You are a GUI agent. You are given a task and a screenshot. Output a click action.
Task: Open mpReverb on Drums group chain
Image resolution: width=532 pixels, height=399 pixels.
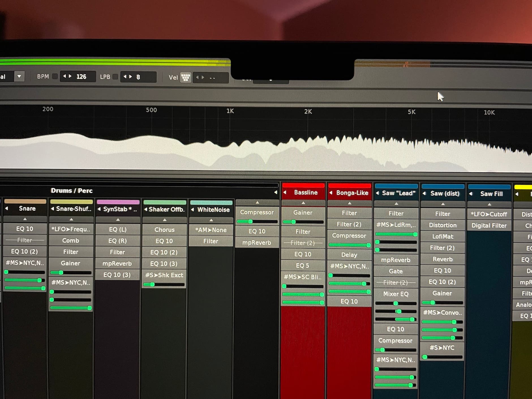pyautogui.click(x=257, y=243)
